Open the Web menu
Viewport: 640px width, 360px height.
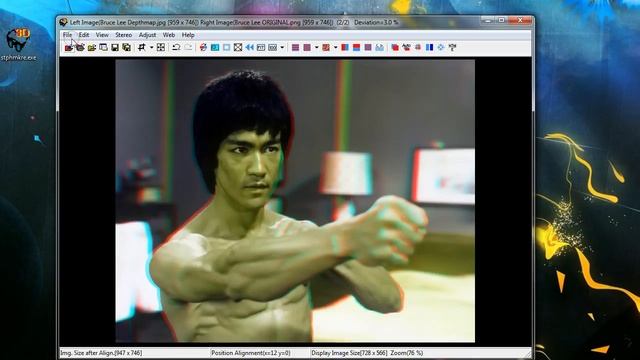(169, 35)
